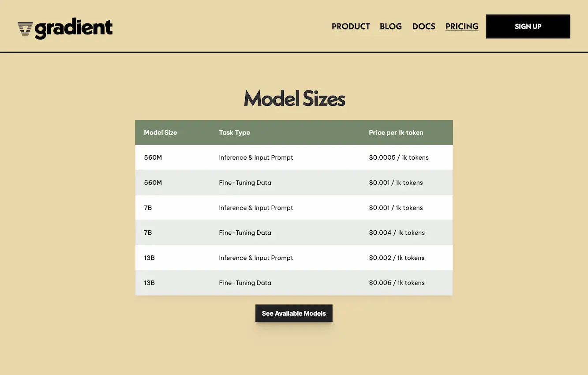
Task: Click See Available Models button
Action: 294,313
